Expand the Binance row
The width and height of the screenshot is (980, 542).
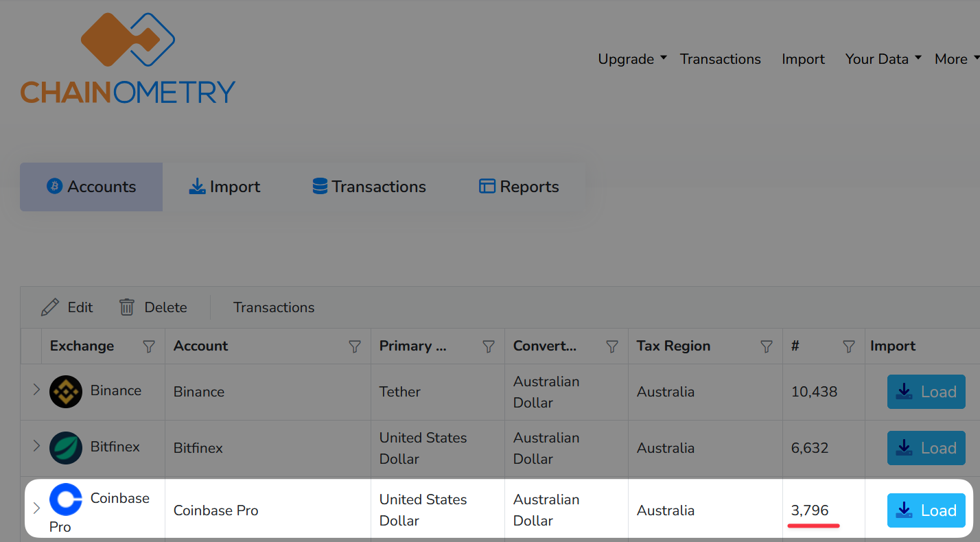[36, 390]
